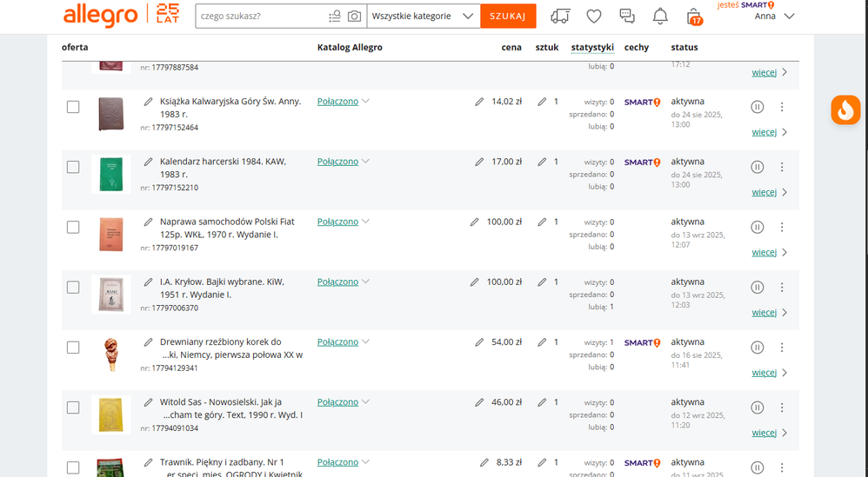This screenshot has height=477, width=868.
Task: Expand Połączono chevron for Trawnik offer
Action: click(365, 462)
